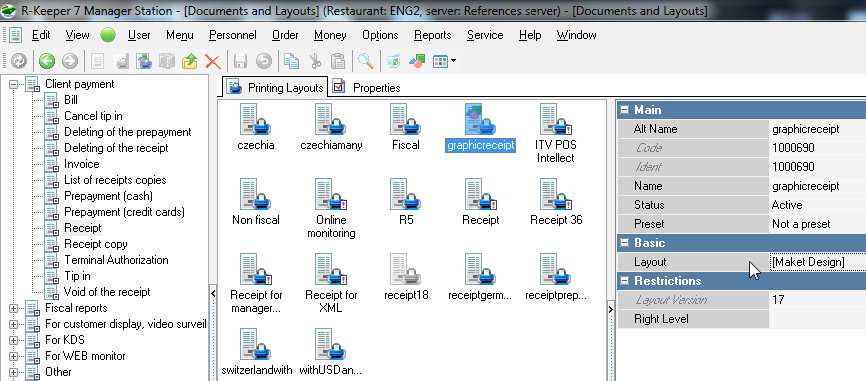Click the up-folder green arrow icon
The width and height of the screenshot is (866, 381).
tap(189, 61)
